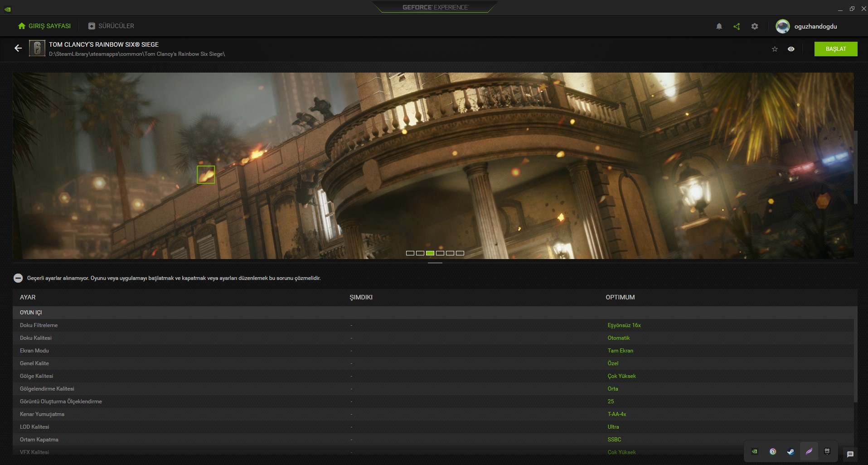
Task: Click the Eşyönsüz 16x optimum value
Action: click(x=624, y=325)
